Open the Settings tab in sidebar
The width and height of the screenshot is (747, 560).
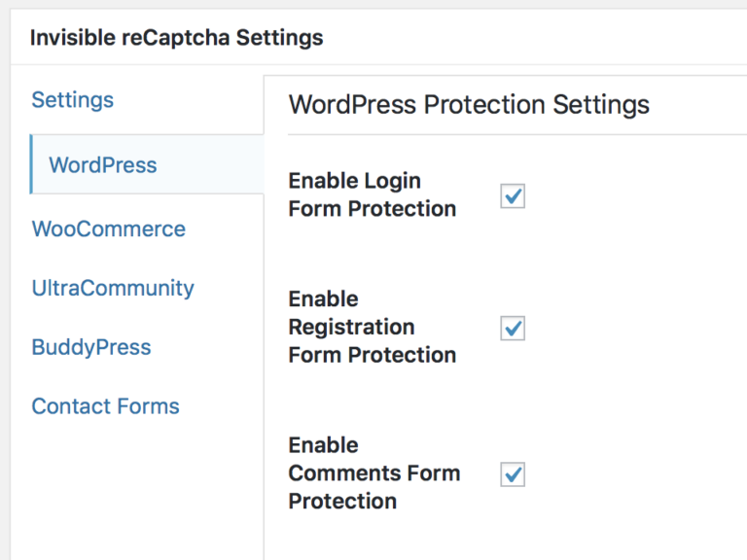coord(72,100)
